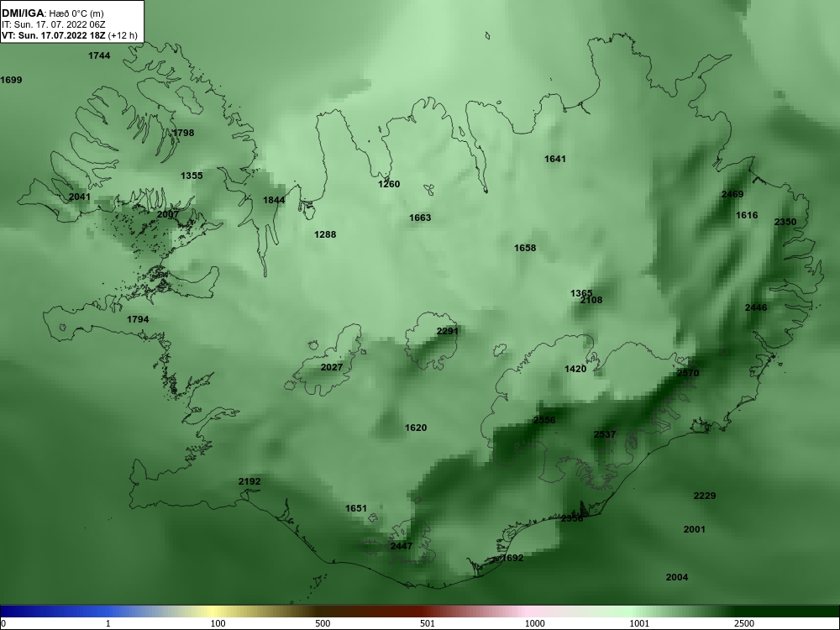
Task: Pick the 2041 value on the map
Action: tap(80, 197)
